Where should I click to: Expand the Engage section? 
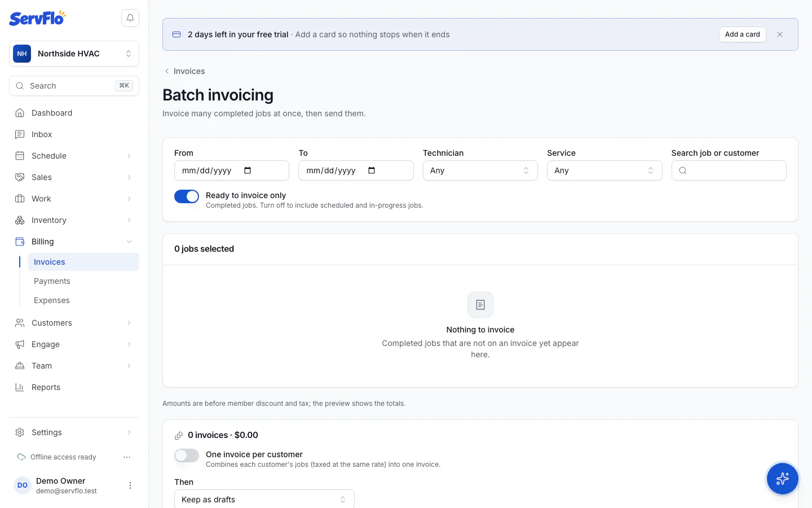coord(74,344)
